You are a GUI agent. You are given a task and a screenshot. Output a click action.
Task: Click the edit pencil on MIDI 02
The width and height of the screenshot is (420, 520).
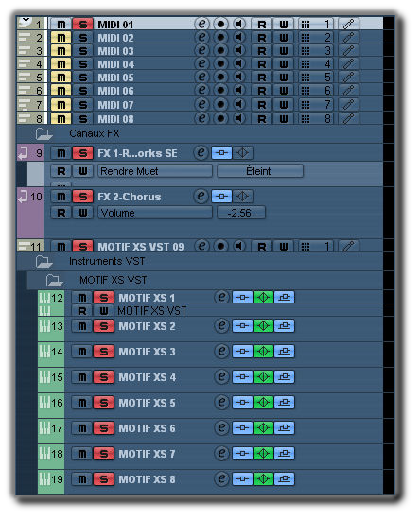(x=348, y=38)
